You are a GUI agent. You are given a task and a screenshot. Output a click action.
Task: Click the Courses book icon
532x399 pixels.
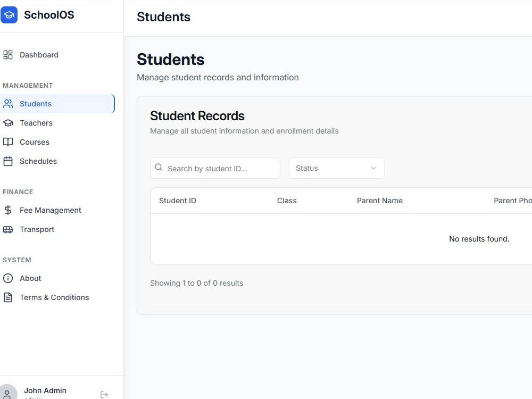click(8, 142)
